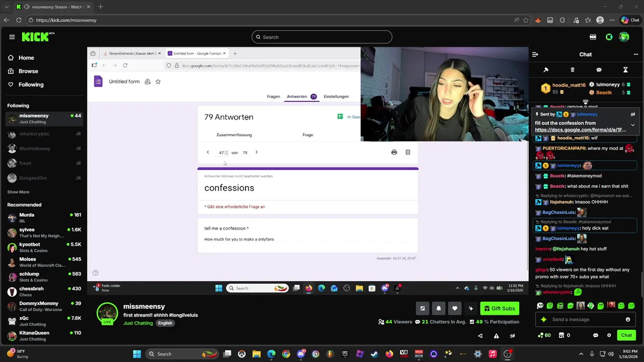Expand the pinned message chevron
Viewport: 644px width, 362px height.
[633, 125]
